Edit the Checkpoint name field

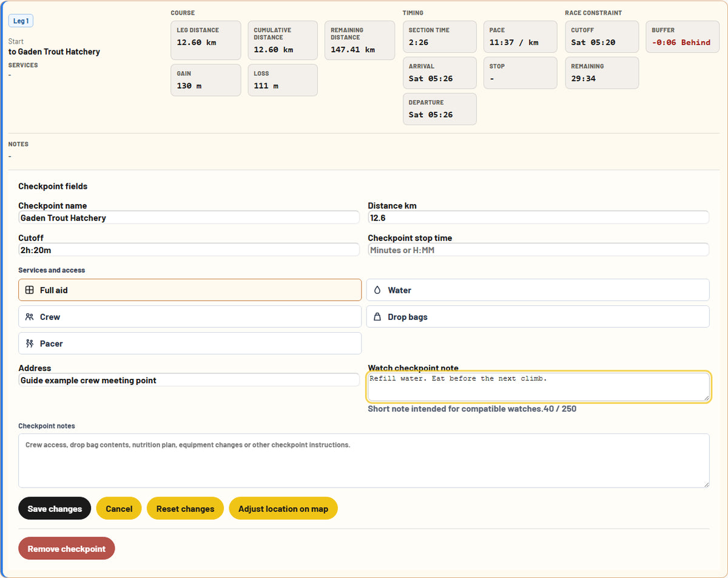point(189,217)
